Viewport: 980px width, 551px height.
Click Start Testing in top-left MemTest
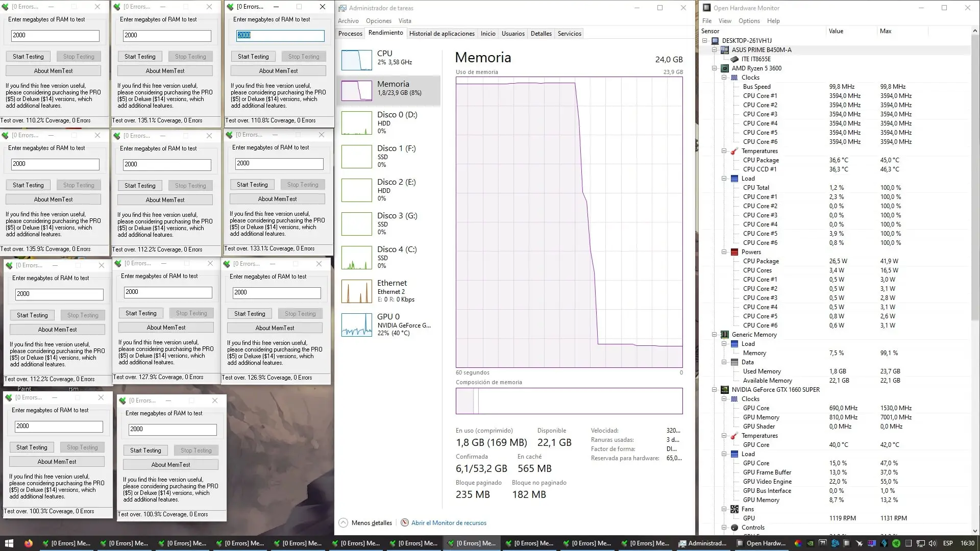click(28, 57)
